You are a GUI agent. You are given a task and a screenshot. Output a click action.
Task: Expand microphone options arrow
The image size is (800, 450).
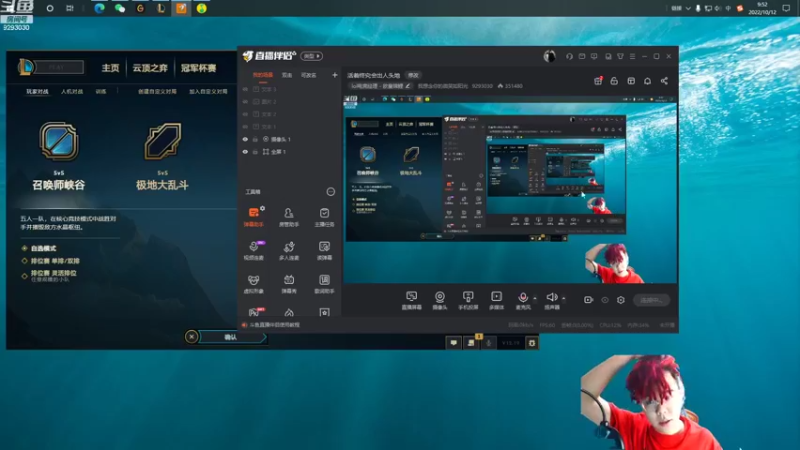point(535,297)
